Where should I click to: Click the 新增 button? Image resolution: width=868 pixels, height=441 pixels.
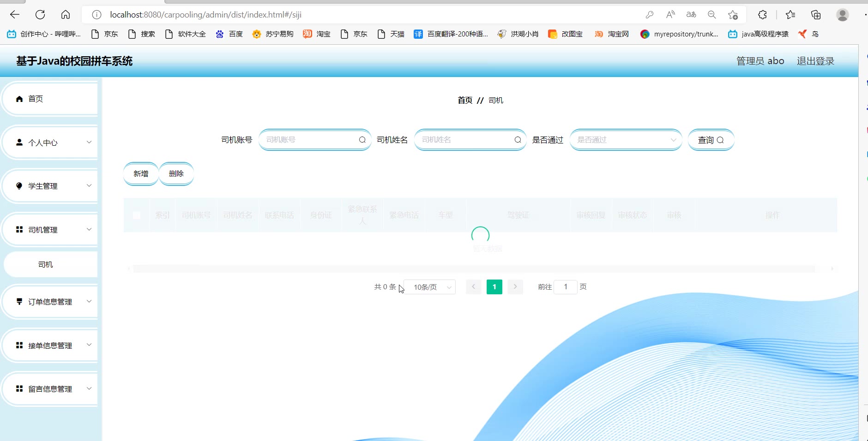click(141, 173)
